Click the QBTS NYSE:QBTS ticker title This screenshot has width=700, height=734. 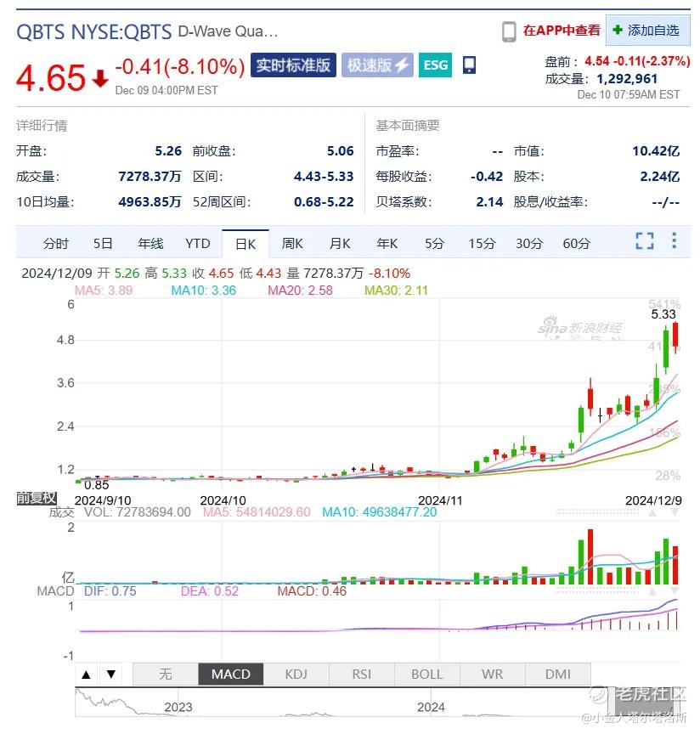coord(94,31)
